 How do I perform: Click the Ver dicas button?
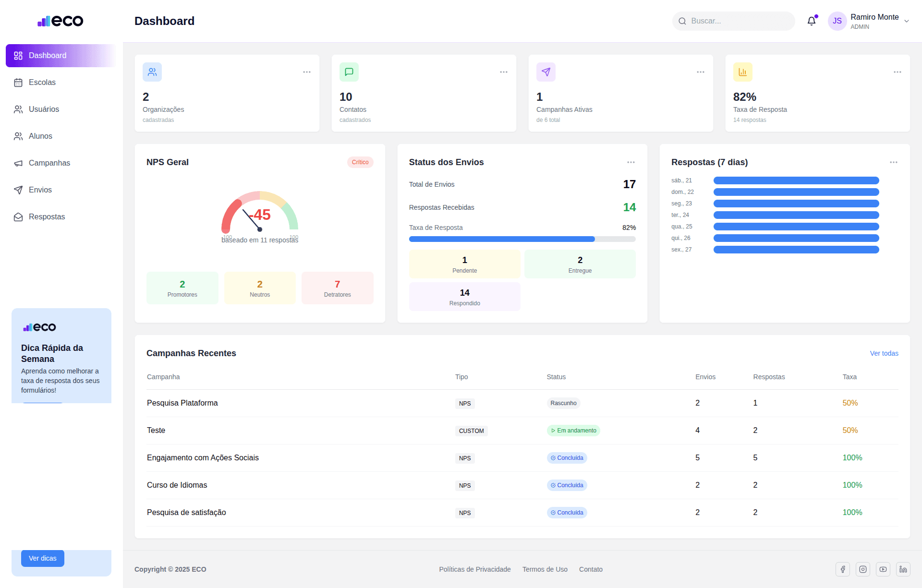pos(42,558)
